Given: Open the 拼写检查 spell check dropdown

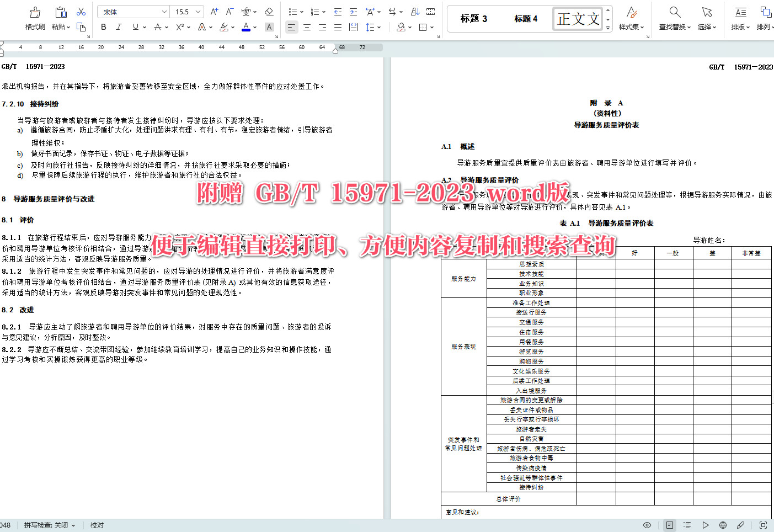Looking at the screenshot, I should point(49,525).
